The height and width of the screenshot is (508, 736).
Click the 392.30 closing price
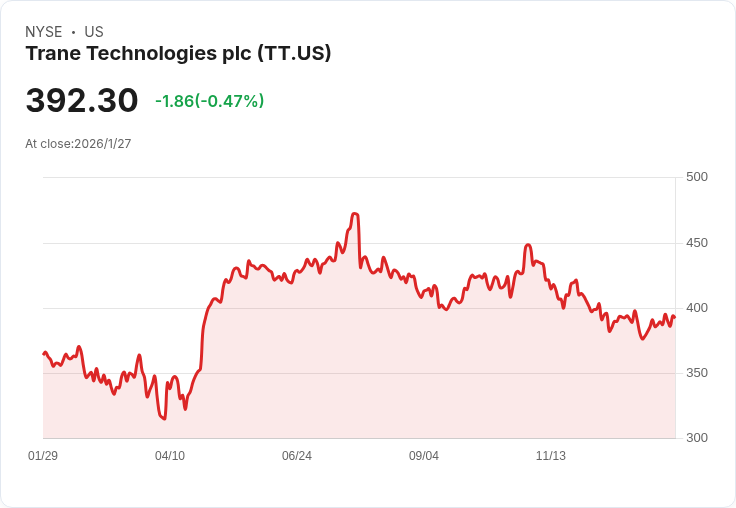click(82, 101)
